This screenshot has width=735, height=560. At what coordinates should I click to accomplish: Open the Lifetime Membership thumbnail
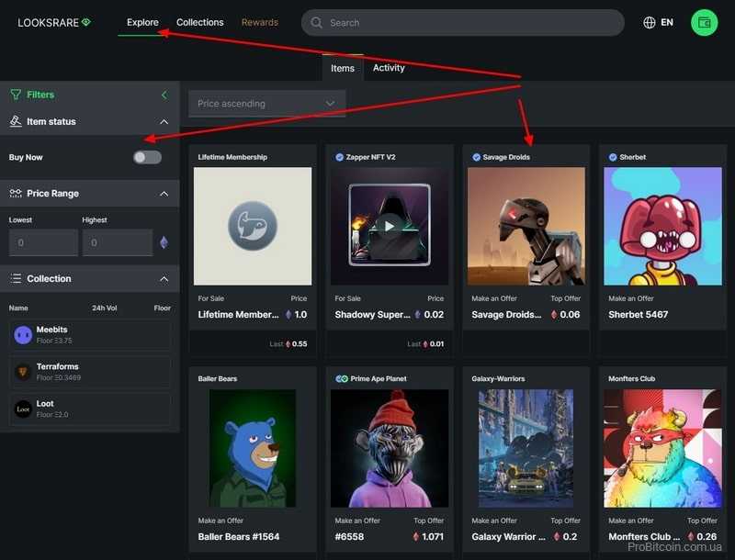[x=253, y=226]
